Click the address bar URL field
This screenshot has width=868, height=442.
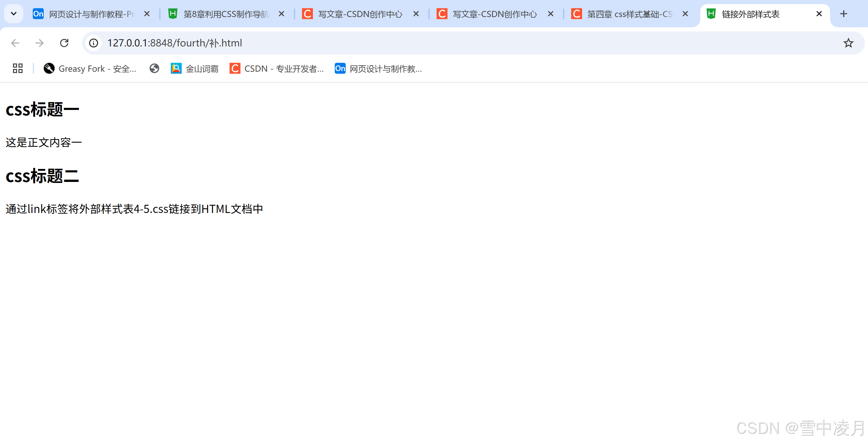(410, 43)
